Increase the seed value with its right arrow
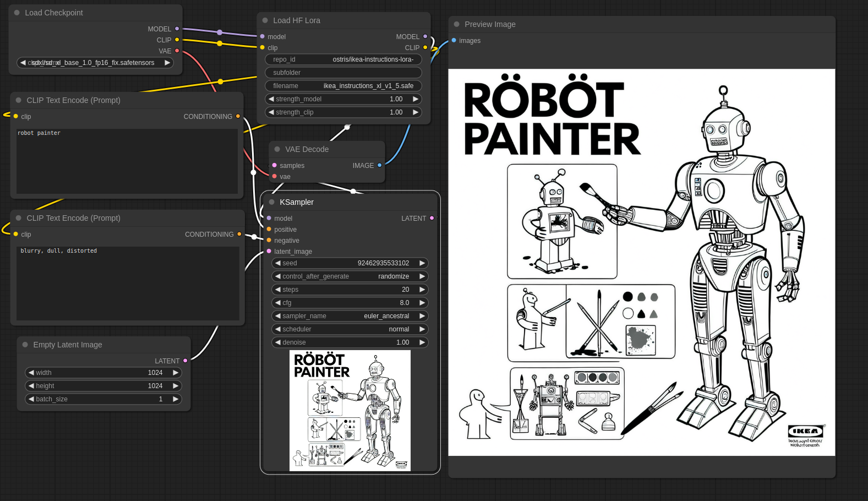 422,263
